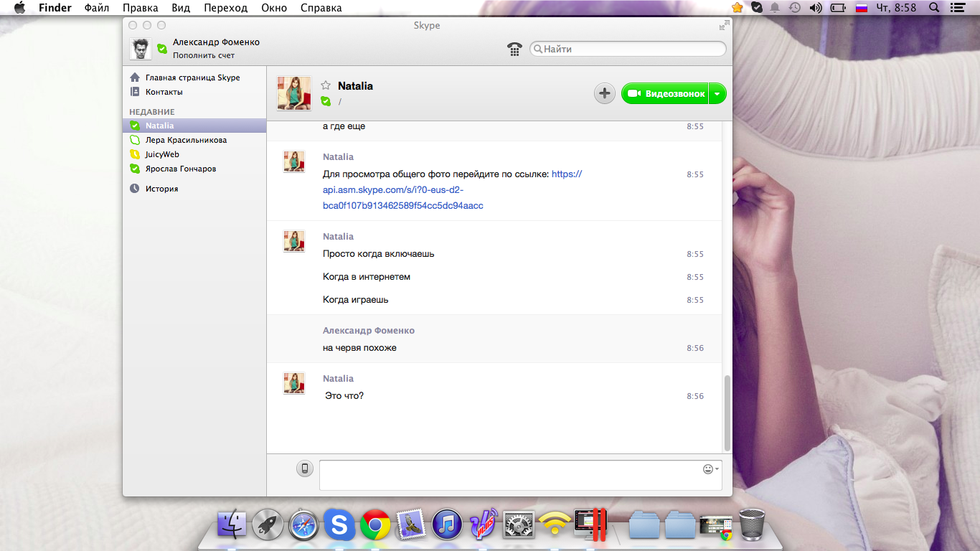
Task: Open Google Chrome from the Dock
Action: [x=375, y=526]
